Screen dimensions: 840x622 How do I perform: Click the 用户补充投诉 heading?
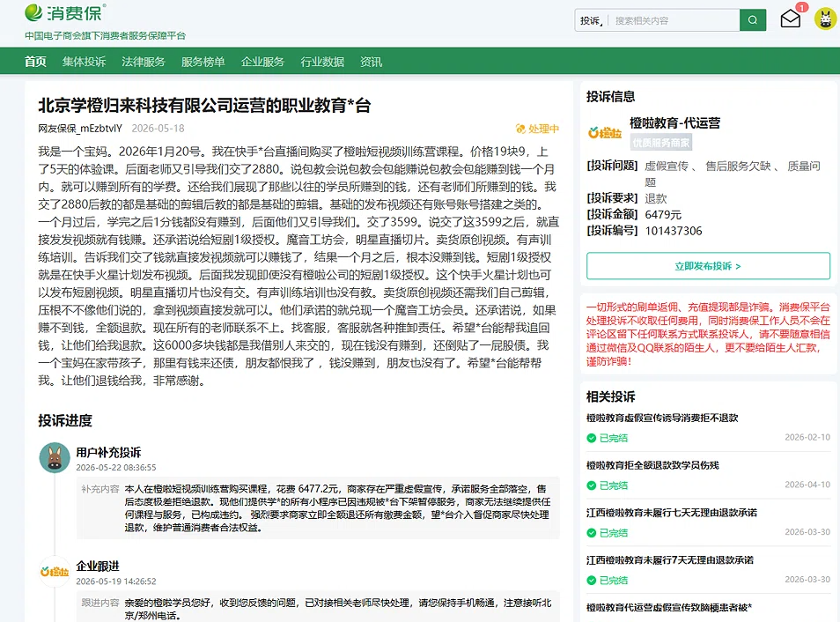pos(108,452)
